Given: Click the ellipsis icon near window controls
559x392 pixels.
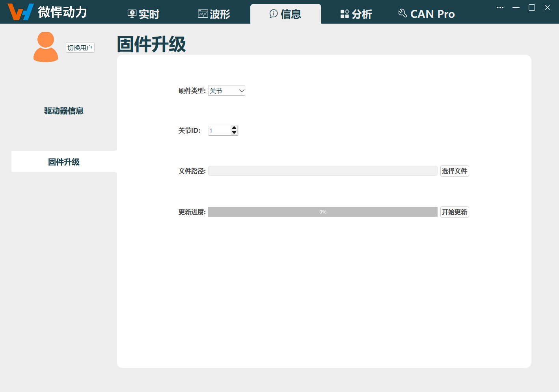Looking at the screenshot, I should tap(500, 7).
